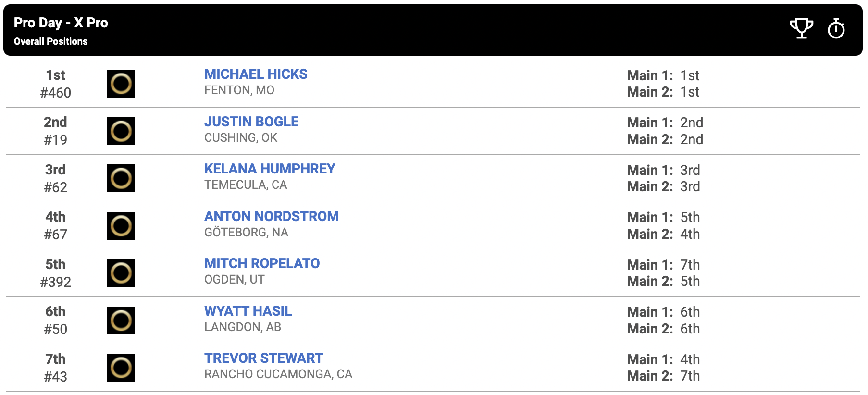This screenshot has width=868, height=395.
Task: Open Michael Hicks rider profile
Action: point(256,74)
